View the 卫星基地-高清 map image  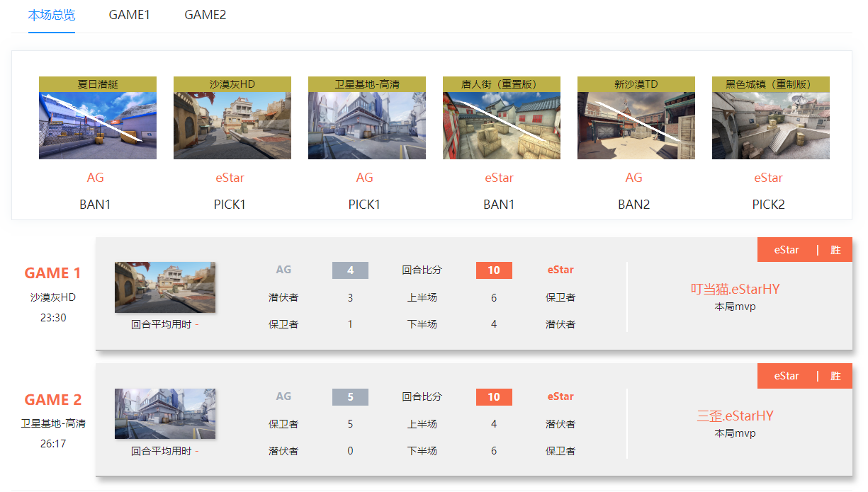(x=366, y=118)
